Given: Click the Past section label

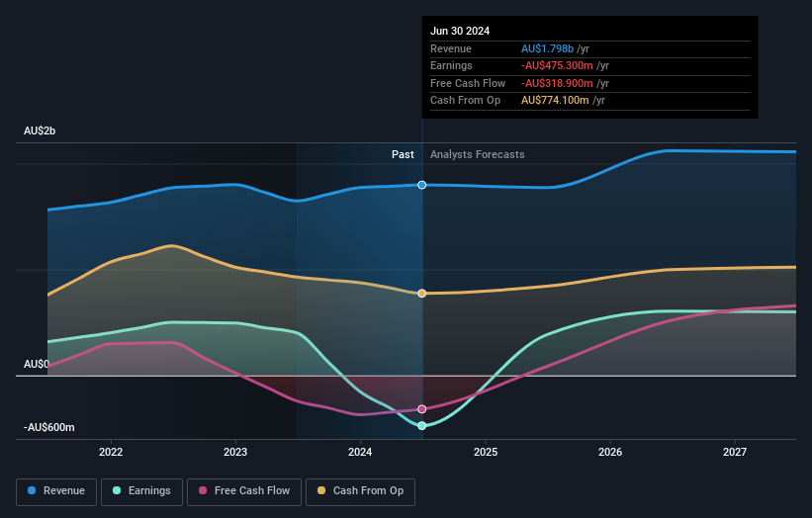Looking at the screenshot, I should click(x=403, y=154).
